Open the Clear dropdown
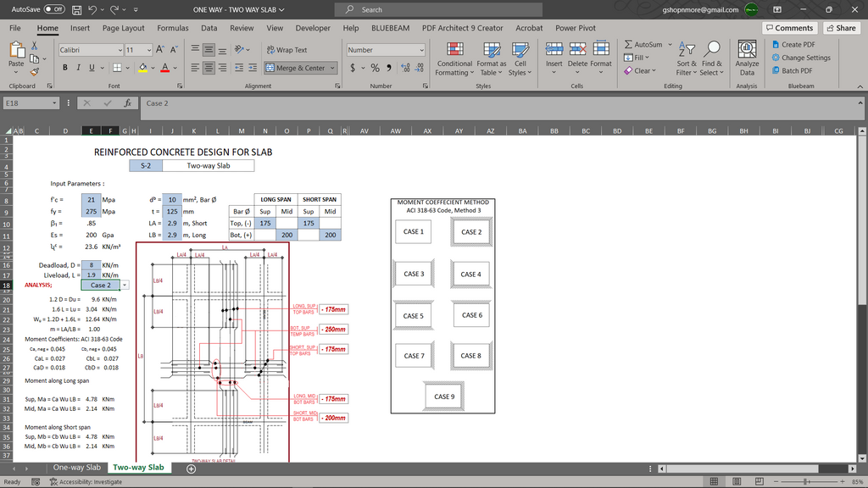The width and height of the screenshot is (868, 488). point(639,71)
